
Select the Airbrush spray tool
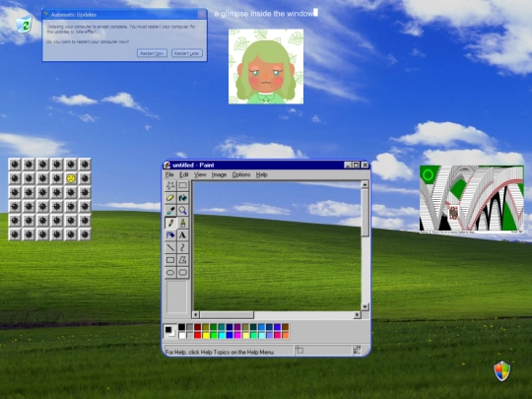[x=170, y=235]
